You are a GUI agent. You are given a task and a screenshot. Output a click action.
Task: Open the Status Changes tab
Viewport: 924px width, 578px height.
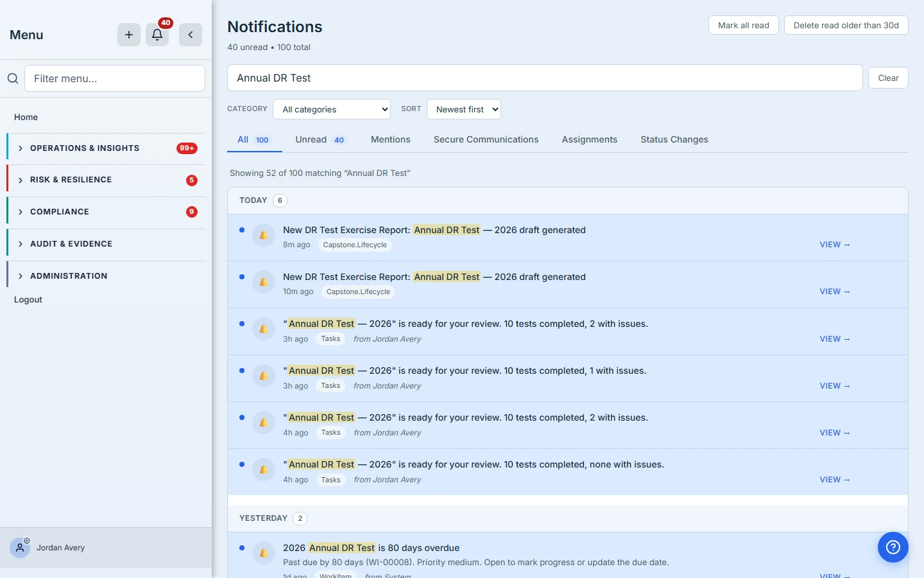tap(674, 139)
